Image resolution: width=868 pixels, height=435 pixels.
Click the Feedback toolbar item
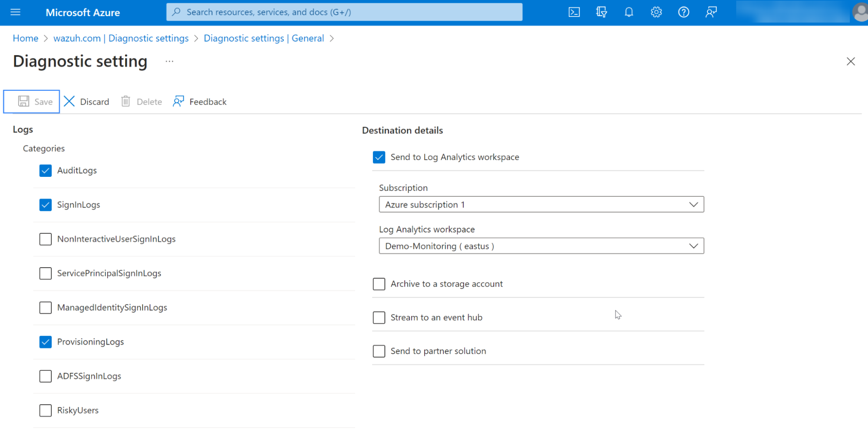click(200, 102)
